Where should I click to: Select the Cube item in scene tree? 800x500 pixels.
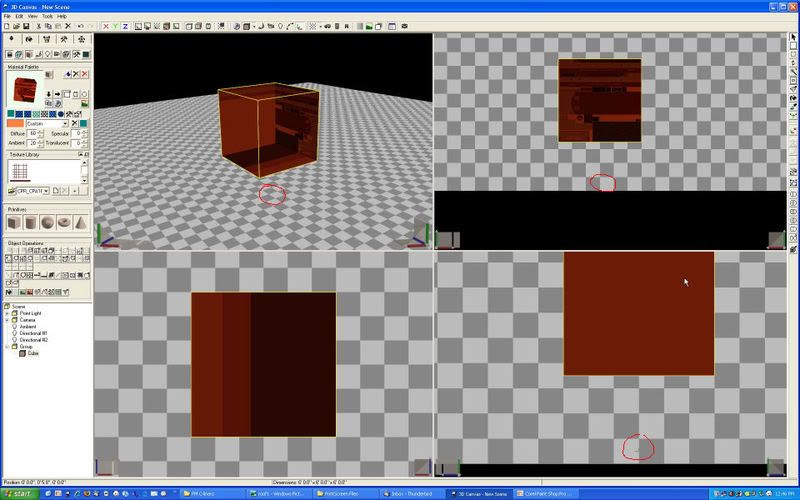pyautogui.click(x=33, y=353)
